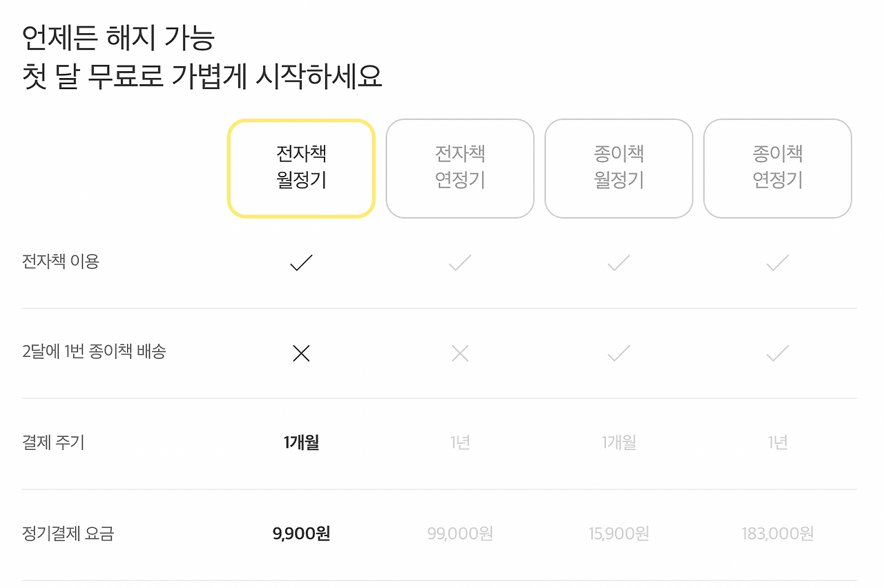Image resolution: width=884 pixels, height=588 pixels.
Task: Select the 전자책 월정기 plan card
Action: pyautogui.click(x=301, y=168)
